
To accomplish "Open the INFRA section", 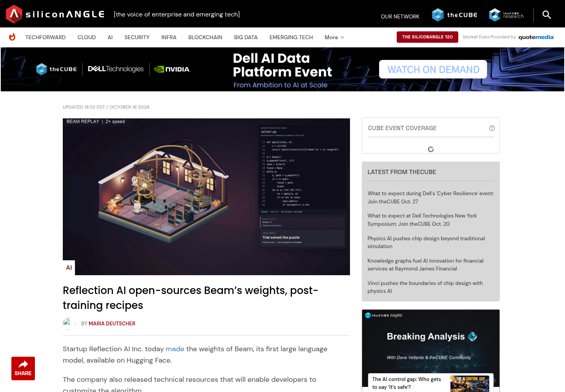I will point(169,37).
